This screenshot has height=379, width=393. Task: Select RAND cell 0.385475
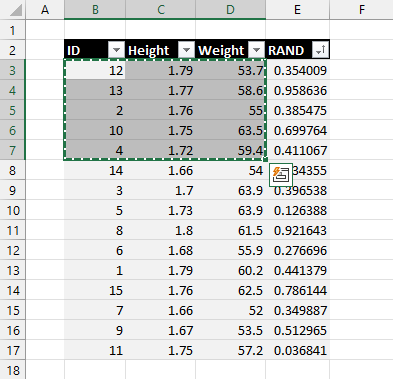(298, 110)
